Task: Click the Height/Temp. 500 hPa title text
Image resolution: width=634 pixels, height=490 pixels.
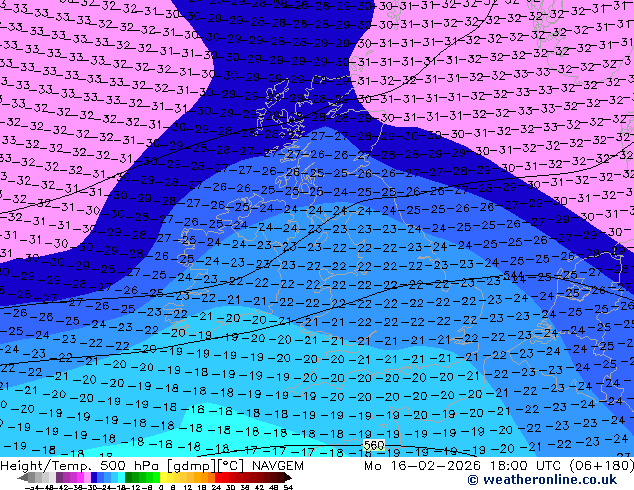Action: click(82, 466)
